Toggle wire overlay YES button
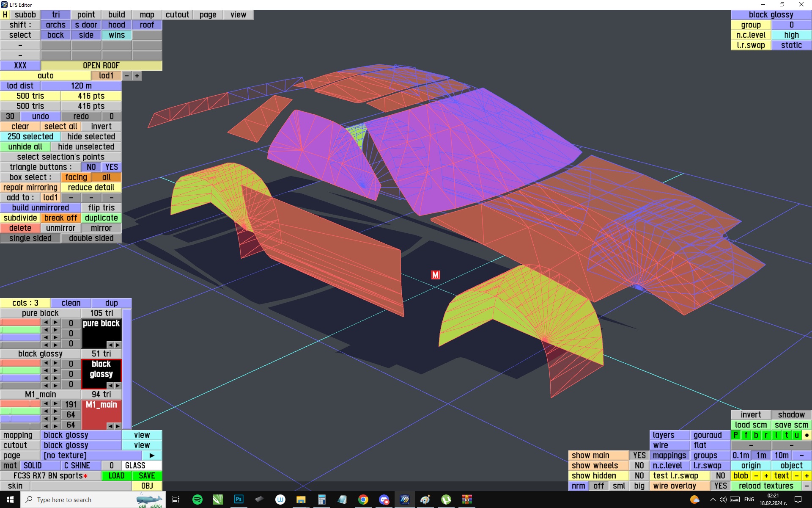Viewport: 812px width, 508px height. [x=720, y=486]
